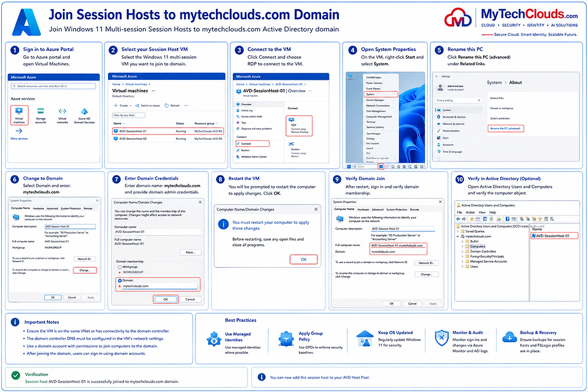This screenshot has width=588, height=392.
Task: Click Network ID... in Verify Domain Join window
Action: coord(427,263)
